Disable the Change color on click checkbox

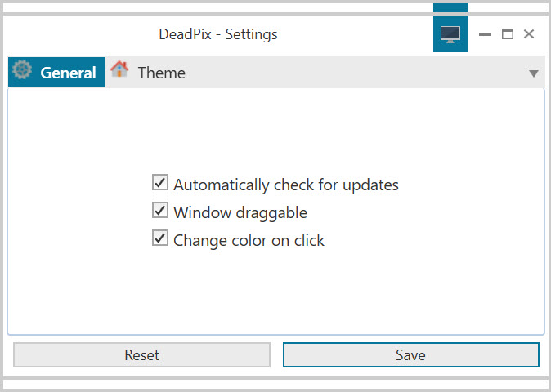(x=160, y=238)
